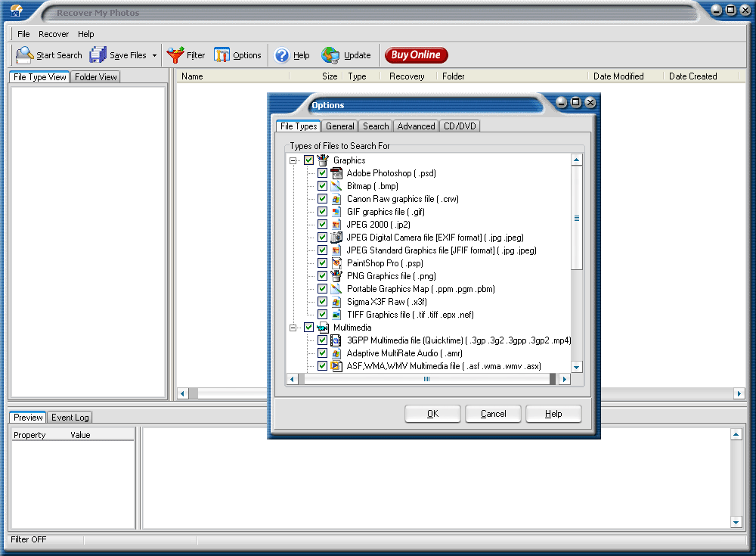Open the File menu
Viewport: 756px width, 556px height.
coord(23,34)
